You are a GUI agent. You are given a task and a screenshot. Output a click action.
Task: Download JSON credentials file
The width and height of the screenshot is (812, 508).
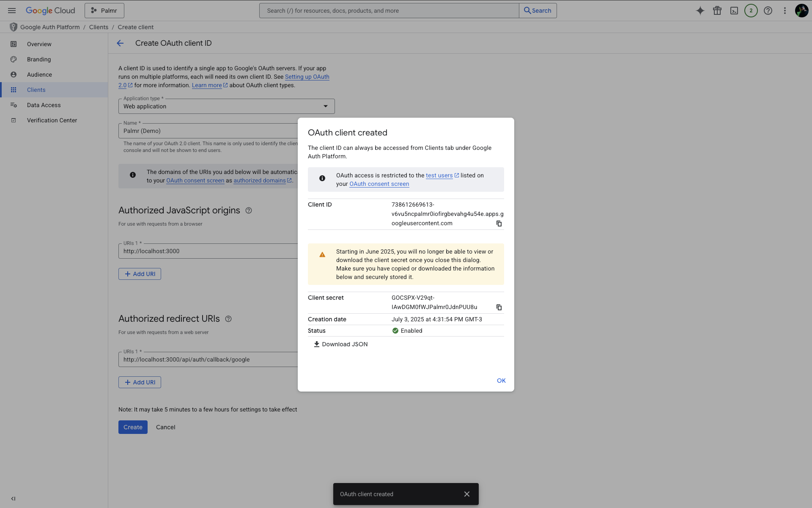click(x=341, y=344)
